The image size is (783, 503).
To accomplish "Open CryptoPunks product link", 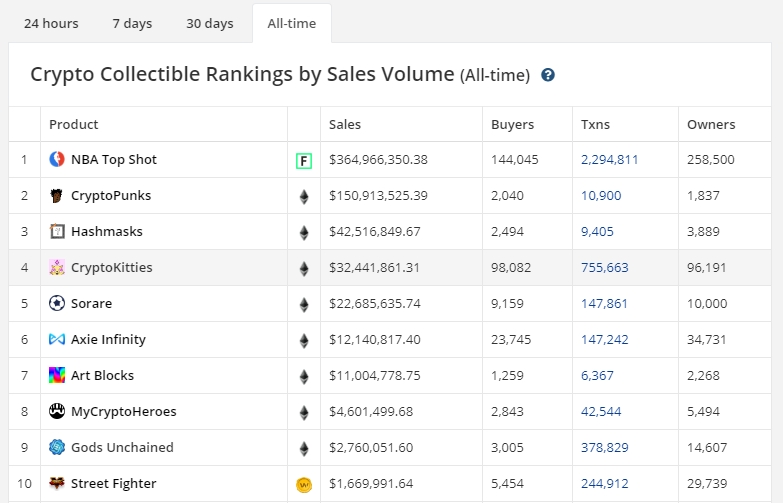I will 111,195.
